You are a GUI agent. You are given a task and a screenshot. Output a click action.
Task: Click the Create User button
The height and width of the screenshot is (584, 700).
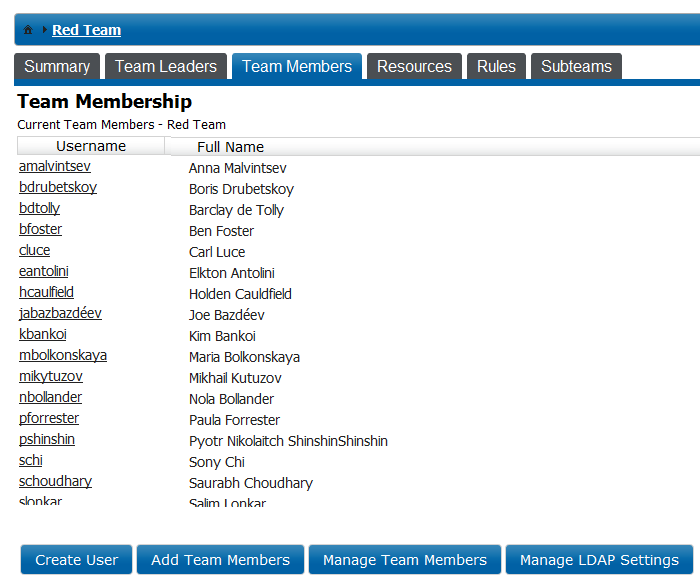click(76, 559)
